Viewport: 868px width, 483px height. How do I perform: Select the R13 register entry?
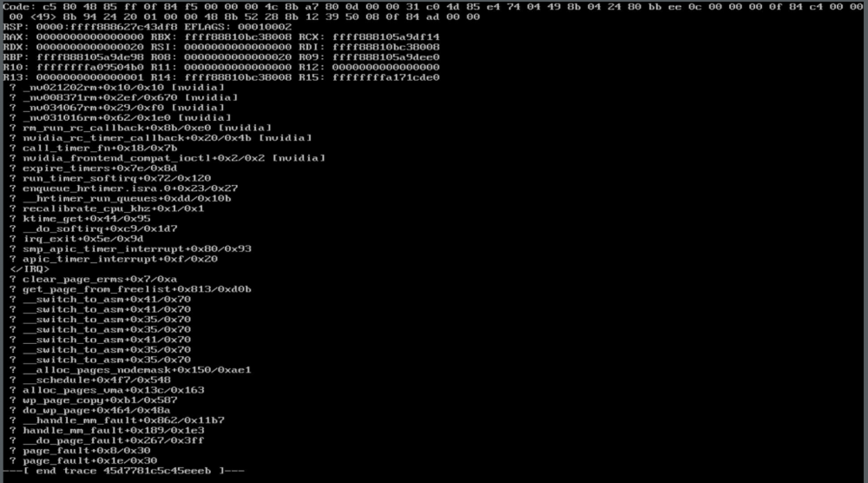(x=73, y=77)
